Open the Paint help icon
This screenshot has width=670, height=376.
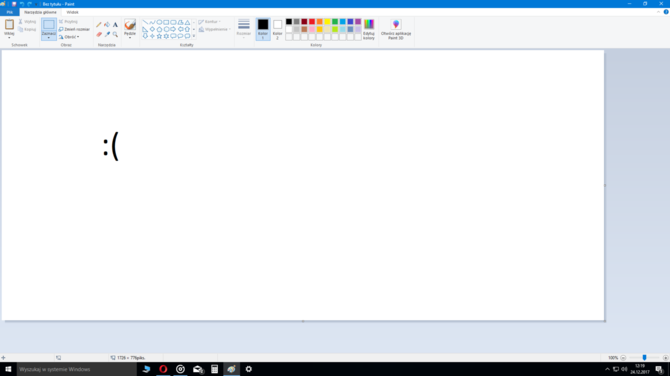[666, 12]
